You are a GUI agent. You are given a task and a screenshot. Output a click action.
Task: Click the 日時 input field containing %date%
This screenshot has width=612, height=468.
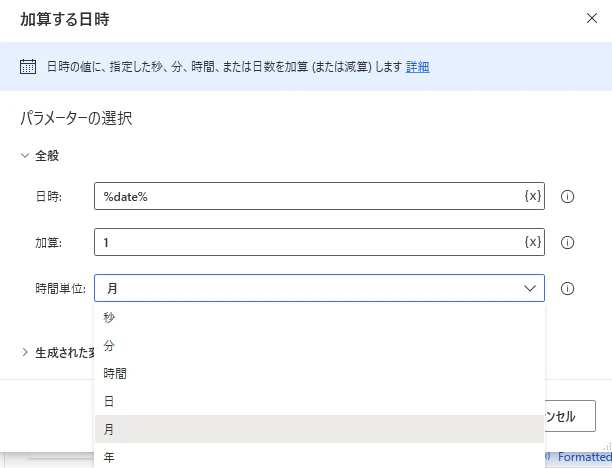click(x=319, y=196)
